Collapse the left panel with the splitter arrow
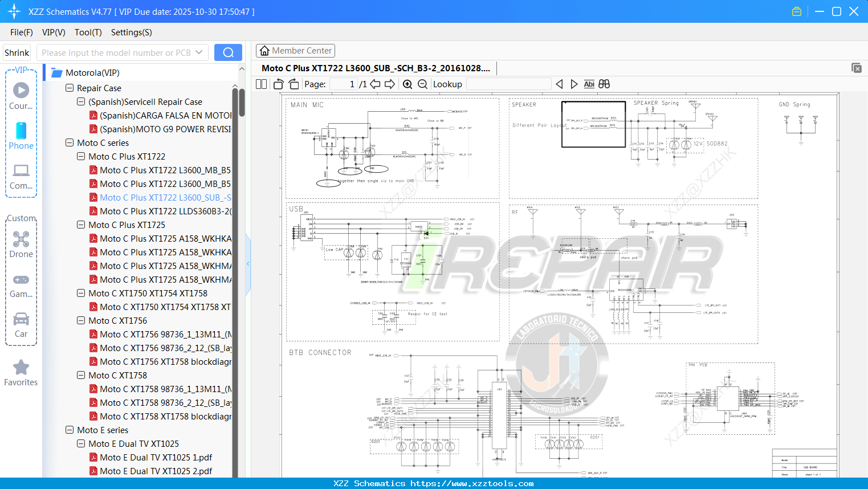 [248, 263]
